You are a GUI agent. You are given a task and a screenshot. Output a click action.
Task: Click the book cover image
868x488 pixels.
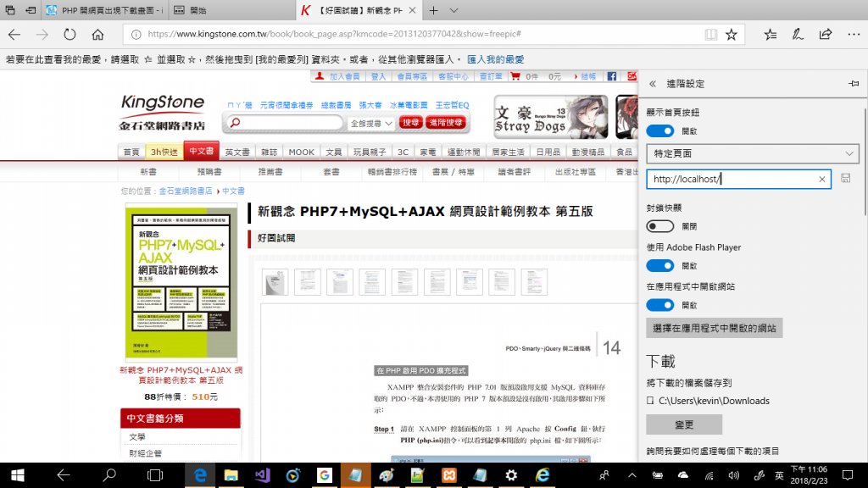(x=181, y=282)
